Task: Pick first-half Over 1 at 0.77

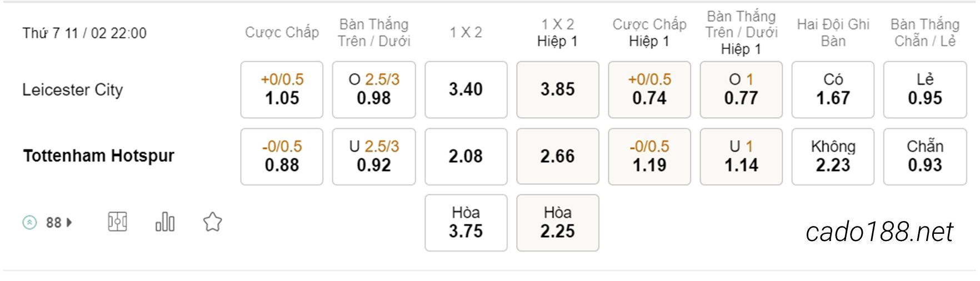Action: tap(741, 89)
